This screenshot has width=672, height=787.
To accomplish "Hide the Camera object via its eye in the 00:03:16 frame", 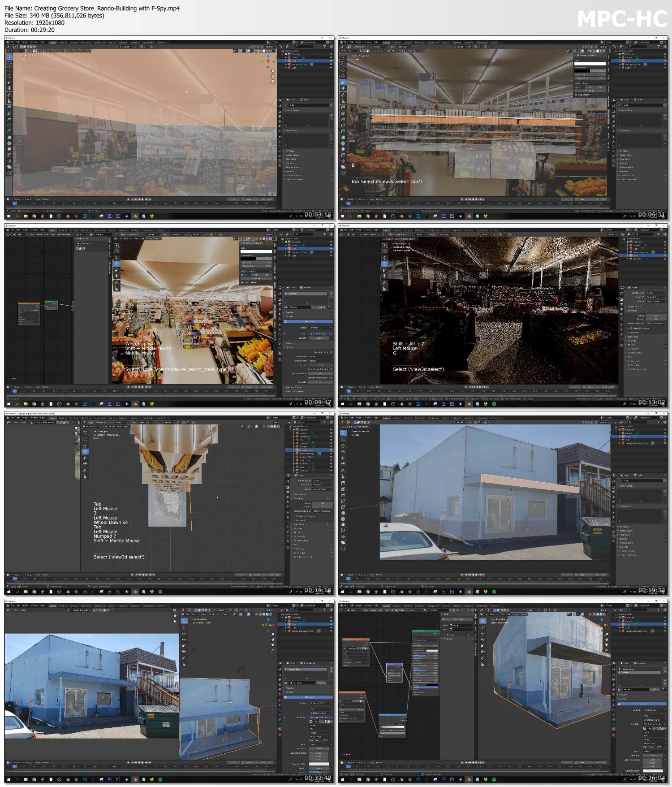I will pos(331,57).
